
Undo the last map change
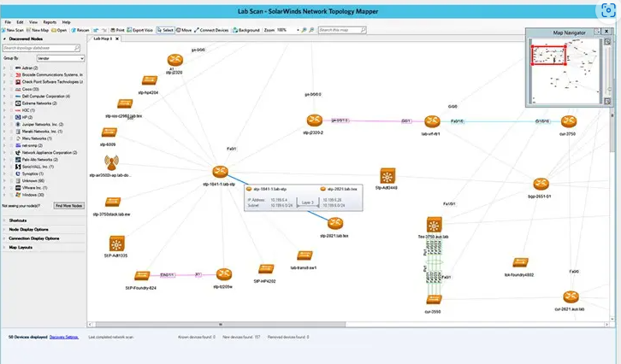point(96,30)
